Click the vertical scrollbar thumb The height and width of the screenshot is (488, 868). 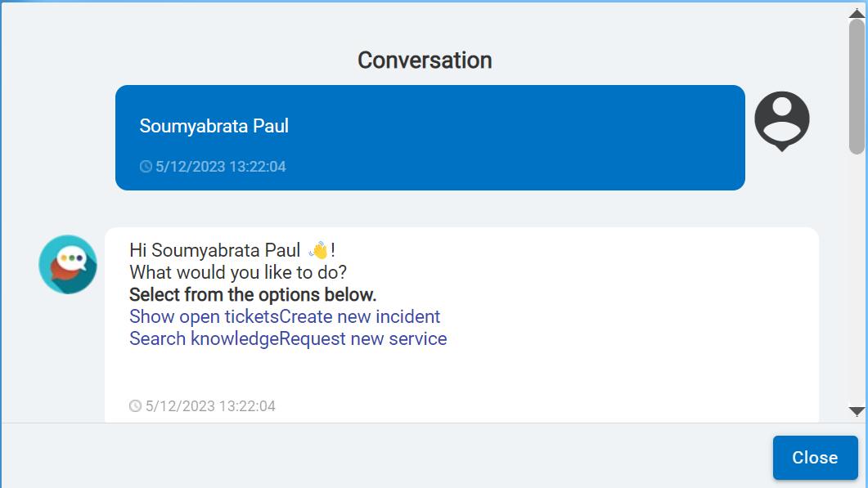857,86
